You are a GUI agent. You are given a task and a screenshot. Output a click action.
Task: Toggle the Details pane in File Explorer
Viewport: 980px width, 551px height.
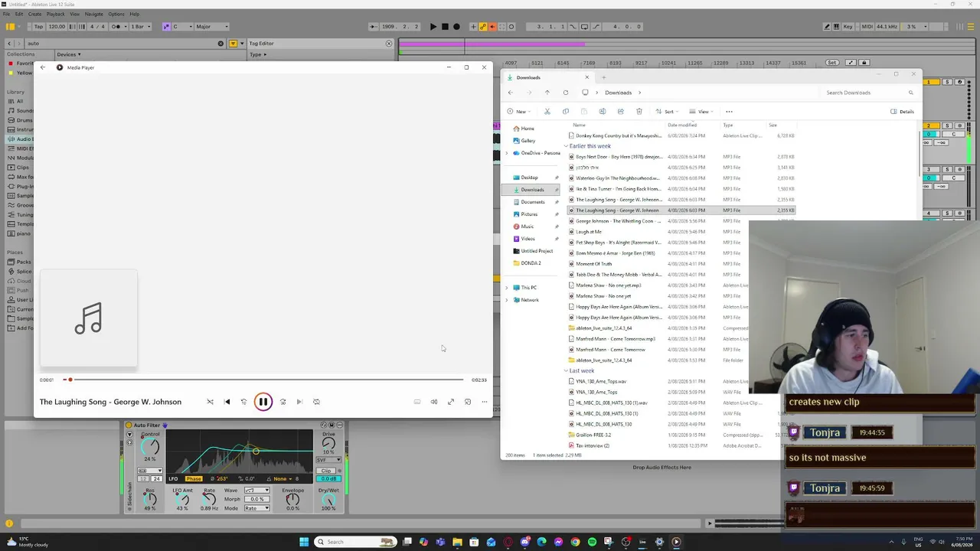click(x=903, y=112)
